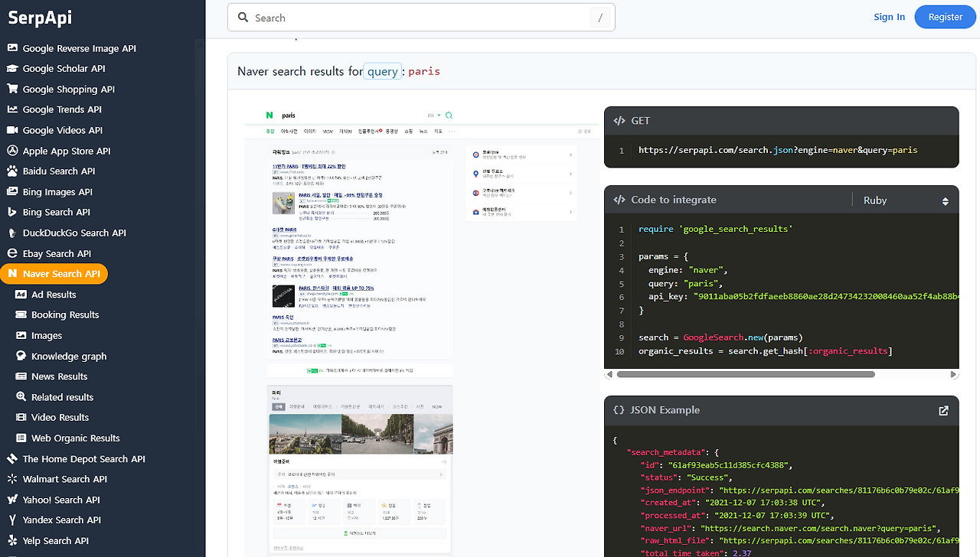Click the Yahoo logo icon
Image resolution: width=980 pixels, height=557 pixels.
coord(12,500)
